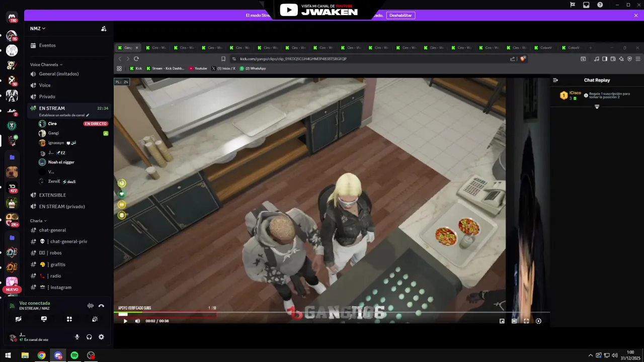Viewport: 644px width, 362px height.
Task: Expand the leaderboard arrow under Cisco
Action: coord(597,107)
